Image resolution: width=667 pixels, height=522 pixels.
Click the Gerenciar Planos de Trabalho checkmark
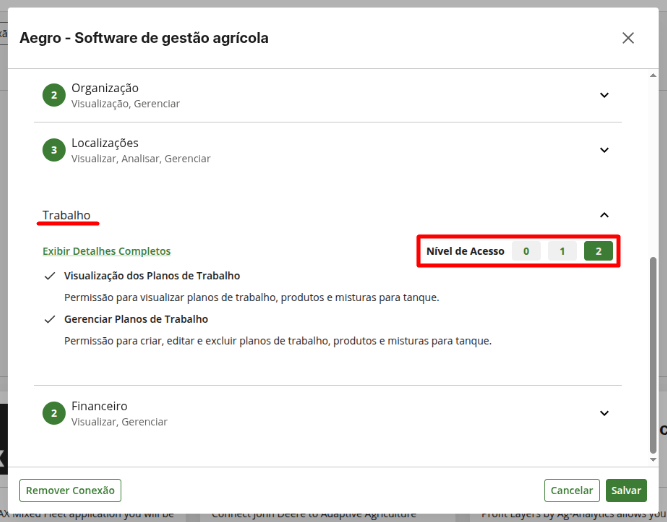(50, 319)
